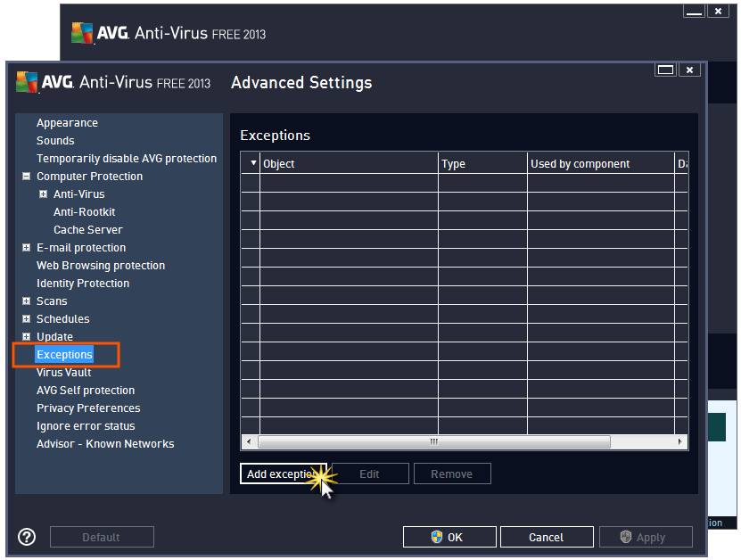741x560 pixels.
Task: Select the Schedules label
Action: (62, 319)
